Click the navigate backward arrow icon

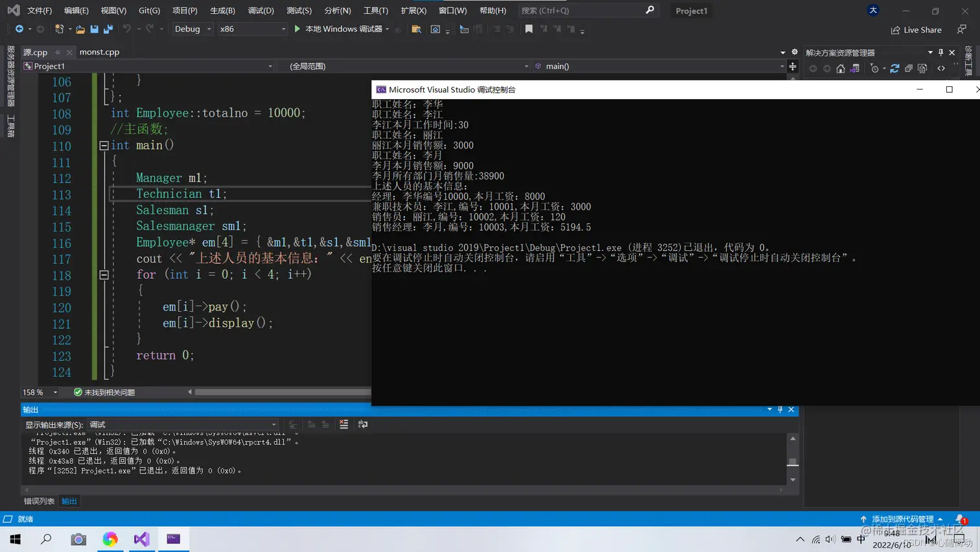click(19, 29)
